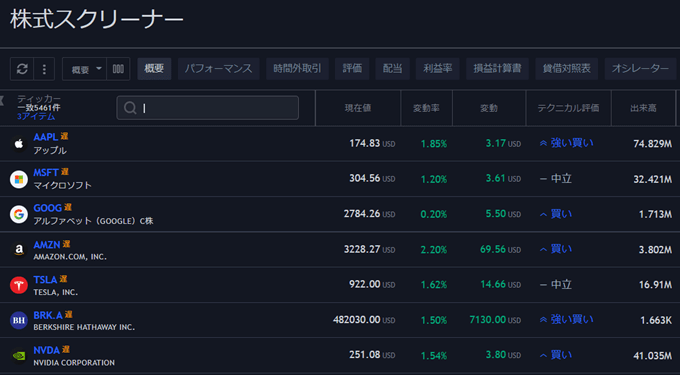The image size is (680, 375).
Task: Click the 2.20% change for AMZN
Action: pos(434,250)
